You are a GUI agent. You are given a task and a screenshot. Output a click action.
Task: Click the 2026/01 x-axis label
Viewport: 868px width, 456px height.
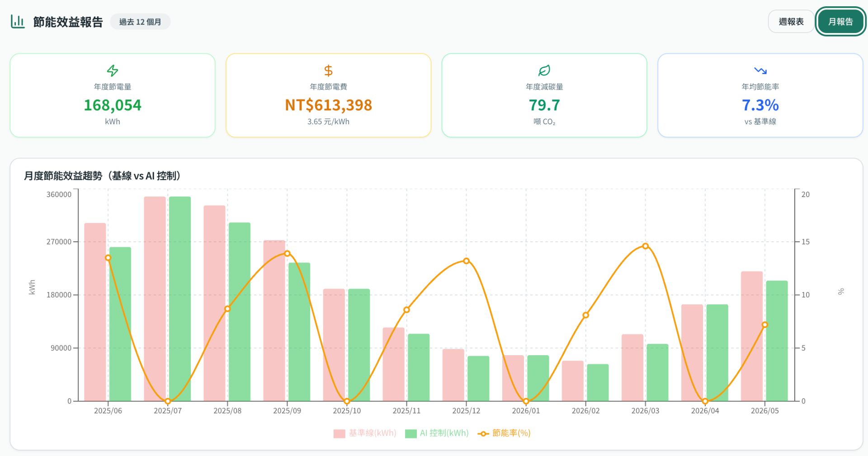coord(526,411)
